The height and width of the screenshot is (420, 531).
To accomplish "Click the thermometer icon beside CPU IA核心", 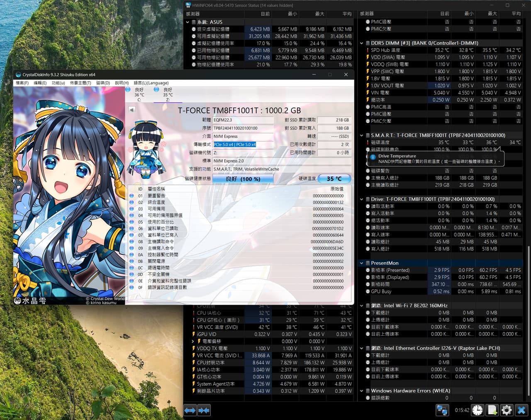I will [194, 313].
